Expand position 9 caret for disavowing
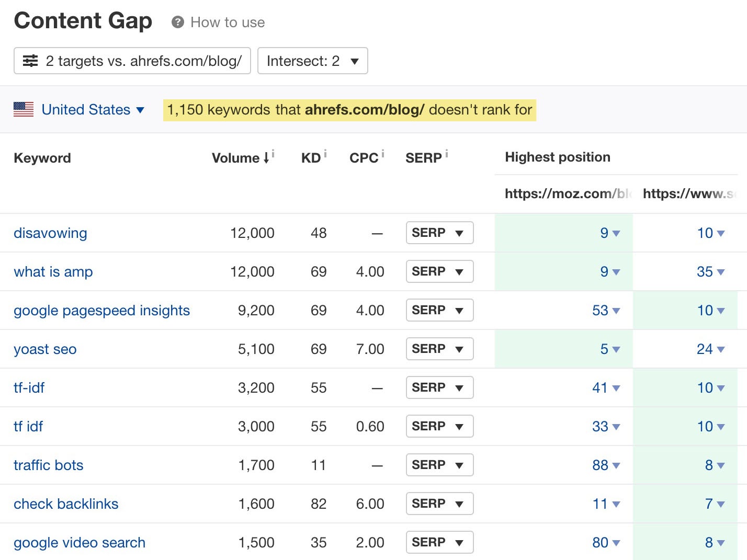The image size is (747, 560). point(616,234)
